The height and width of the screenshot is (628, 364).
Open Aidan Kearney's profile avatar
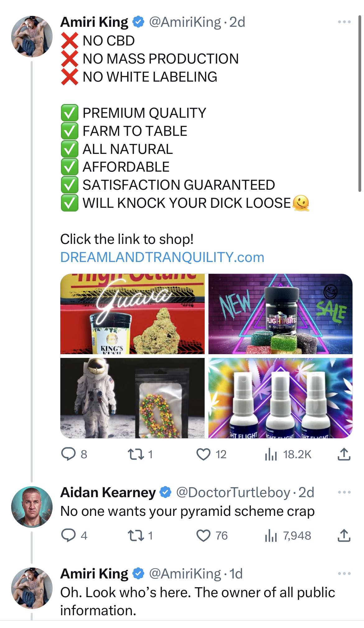click(x=31, y=507)
